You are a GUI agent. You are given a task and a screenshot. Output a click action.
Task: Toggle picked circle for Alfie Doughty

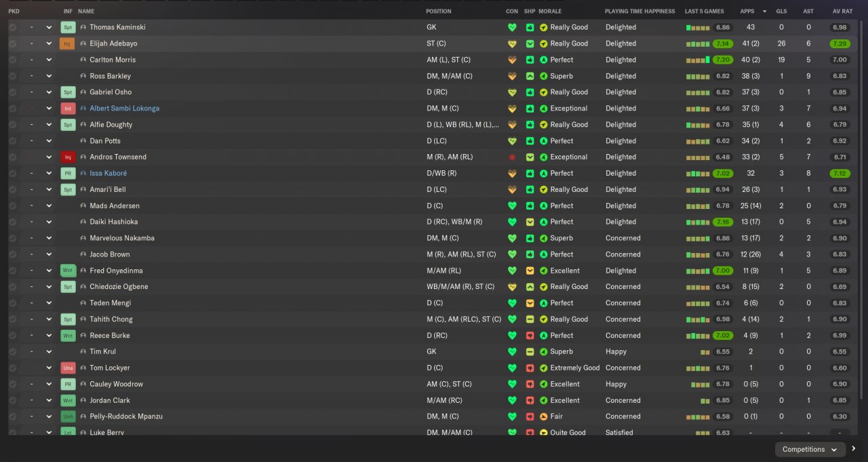[12, 125]
